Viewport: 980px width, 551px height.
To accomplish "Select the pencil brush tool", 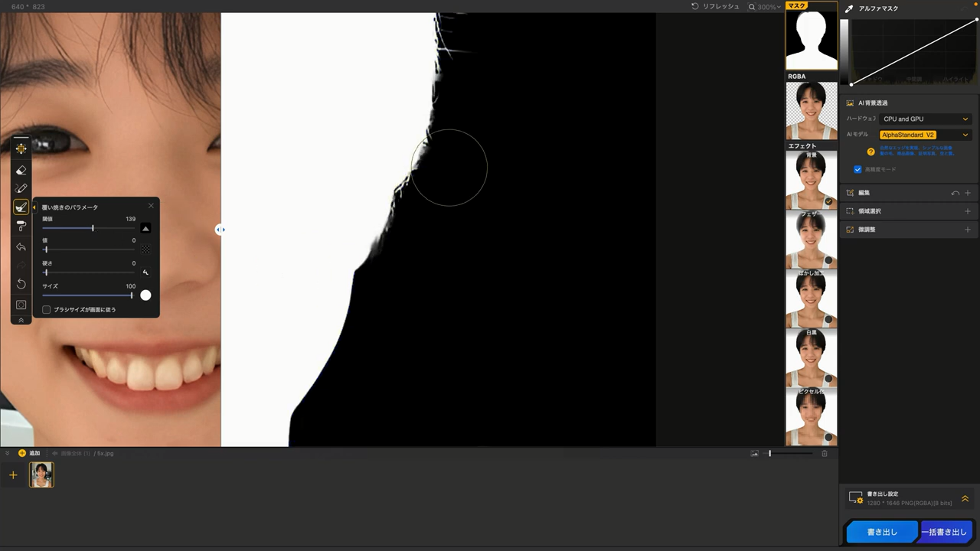I will 21,188.
